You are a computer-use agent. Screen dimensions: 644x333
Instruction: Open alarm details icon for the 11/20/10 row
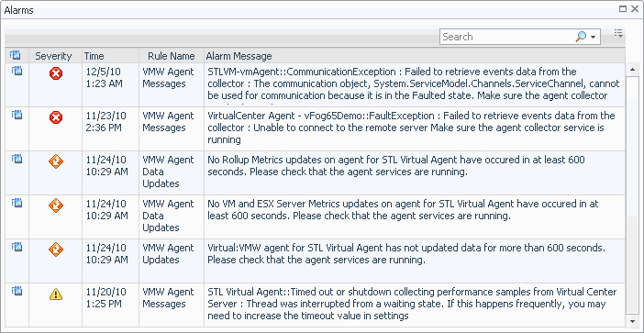click(x=17, y=291)
